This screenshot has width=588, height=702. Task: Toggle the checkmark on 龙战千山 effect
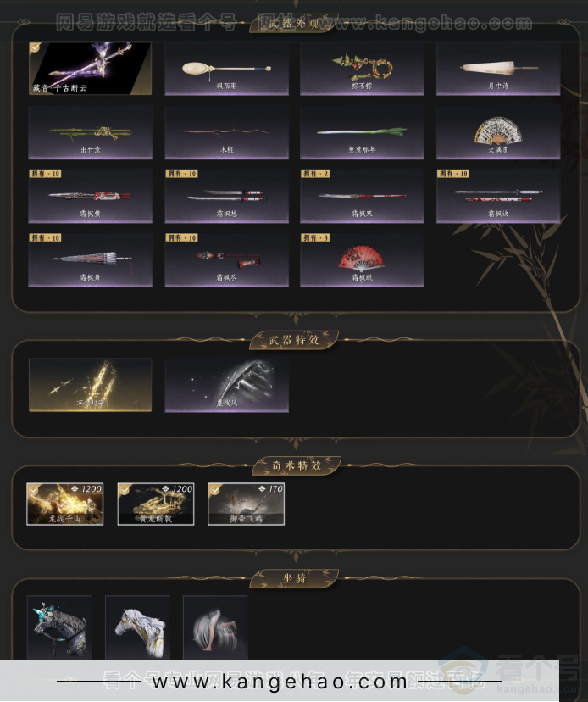tap(34, 490)
